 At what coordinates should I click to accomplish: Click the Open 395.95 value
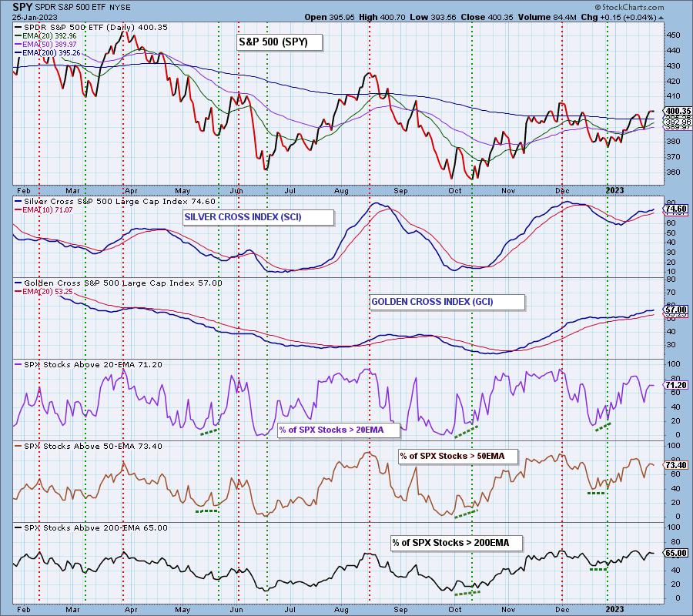330,17
